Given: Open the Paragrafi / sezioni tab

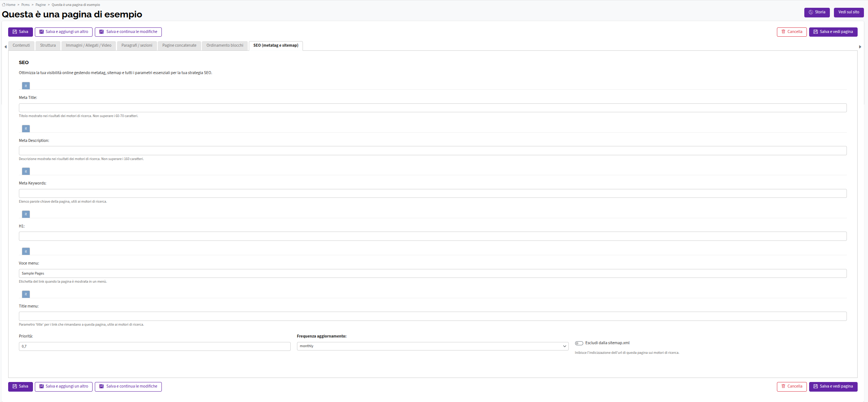Looking at the screenshot, I should (x=137, y=46).
